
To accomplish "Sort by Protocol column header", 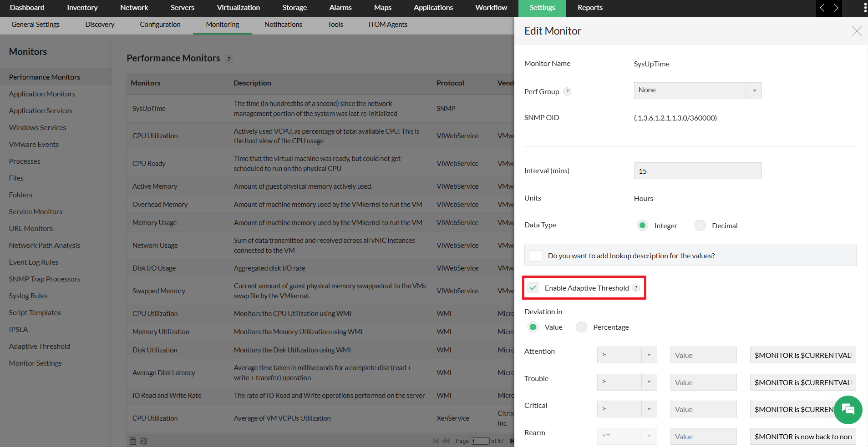I will point(450,83).
